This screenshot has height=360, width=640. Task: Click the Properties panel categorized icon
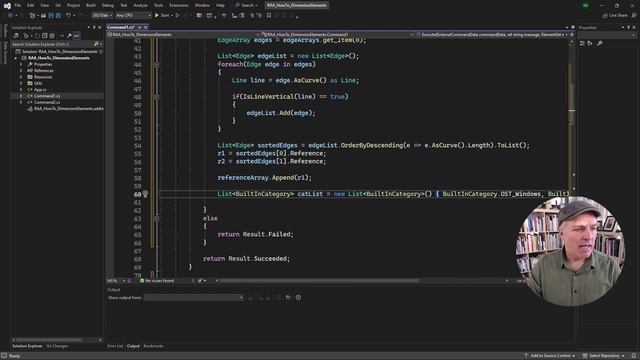pos(582,43)
